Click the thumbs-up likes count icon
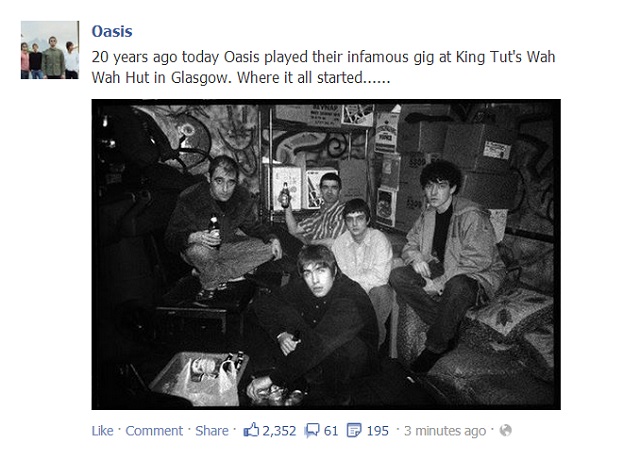This screenshot has width=640, height=459. click(x=252, y=431)
